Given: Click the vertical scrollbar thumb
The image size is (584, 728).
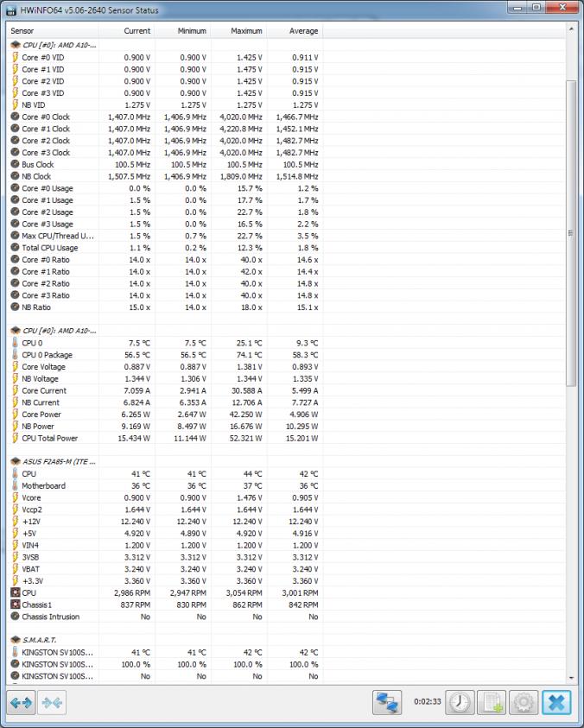Looking at the screenshot, I should [569, 233].
